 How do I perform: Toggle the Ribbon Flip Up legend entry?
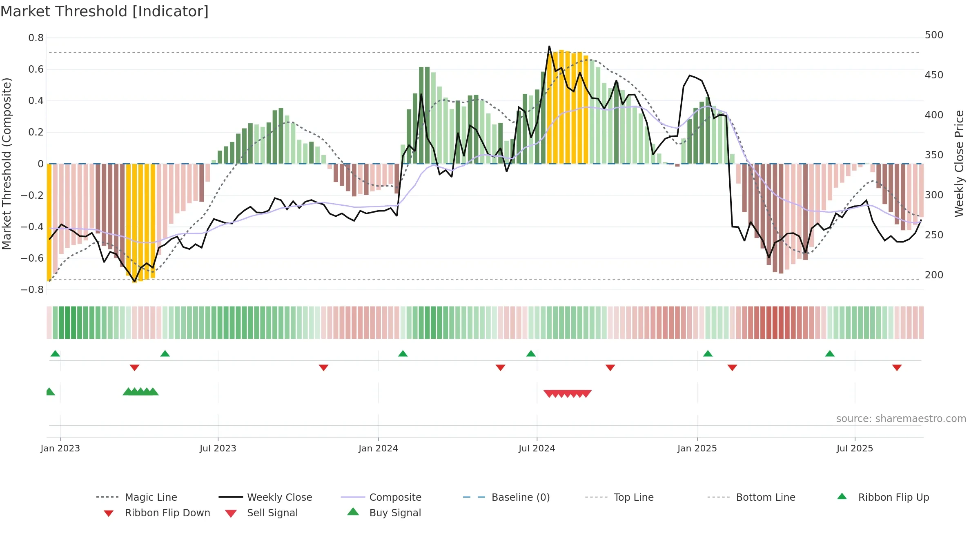coord(883,497)
